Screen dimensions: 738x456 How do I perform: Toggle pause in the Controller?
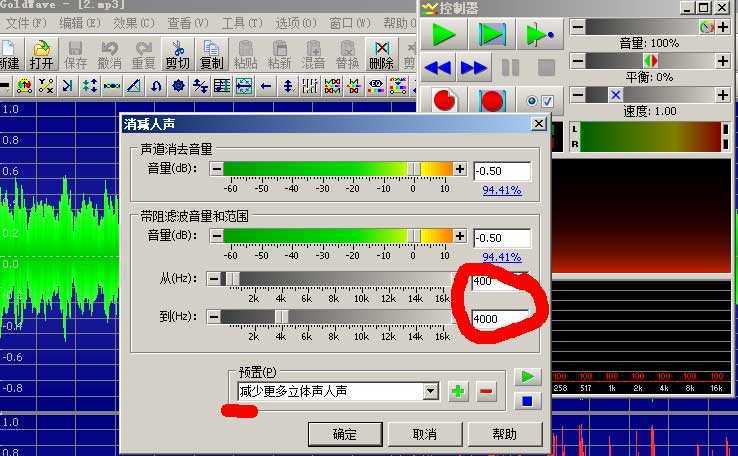[510, 68]
